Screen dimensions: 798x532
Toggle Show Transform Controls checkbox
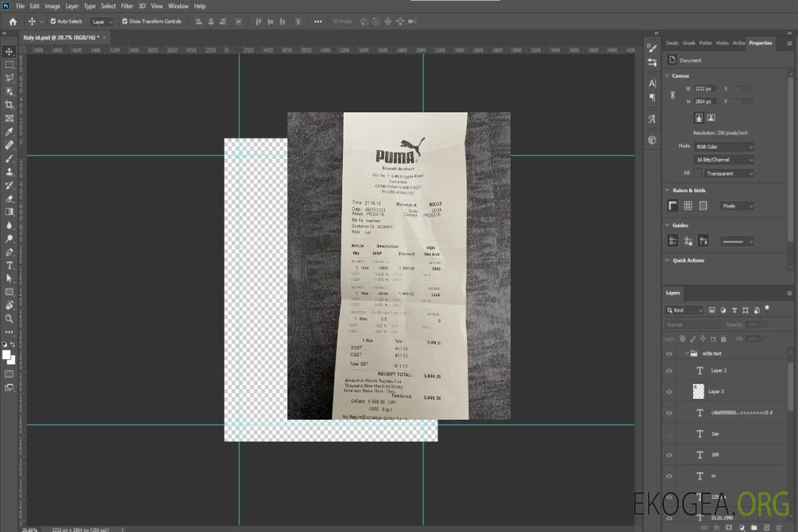125,21
